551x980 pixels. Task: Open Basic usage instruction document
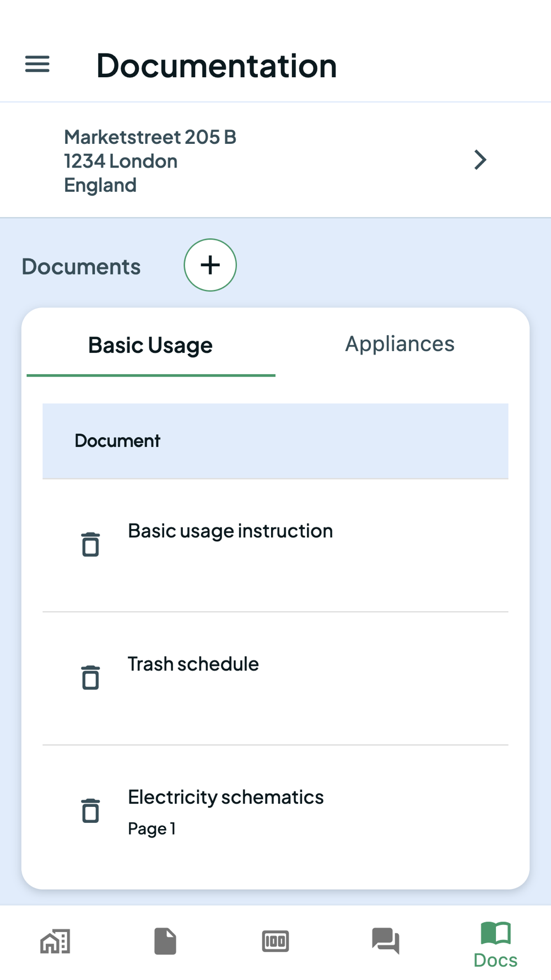click(230, 531)
